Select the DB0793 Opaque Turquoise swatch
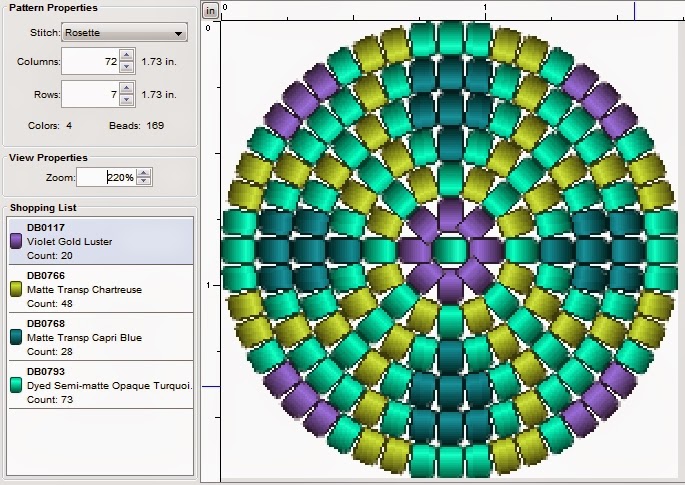685x485 pixels. point(16,385)
